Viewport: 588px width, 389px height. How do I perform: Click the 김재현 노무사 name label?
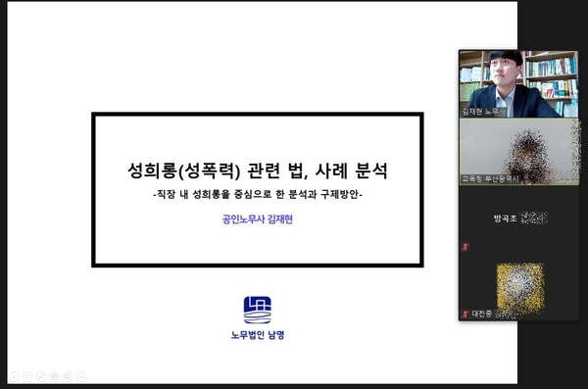[484, 112]
